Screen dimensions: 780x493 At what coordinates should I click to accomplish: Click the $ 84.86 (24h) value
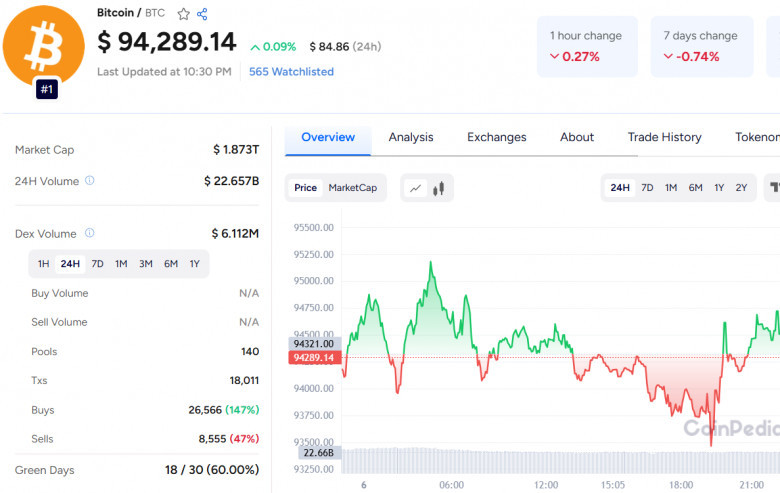point(345,47)
